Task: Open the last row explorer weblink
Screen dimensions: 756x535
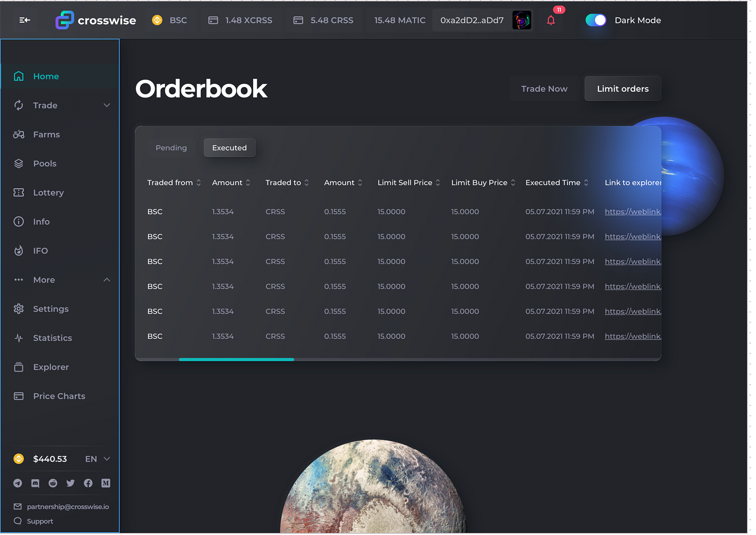Action: point(633,336)
